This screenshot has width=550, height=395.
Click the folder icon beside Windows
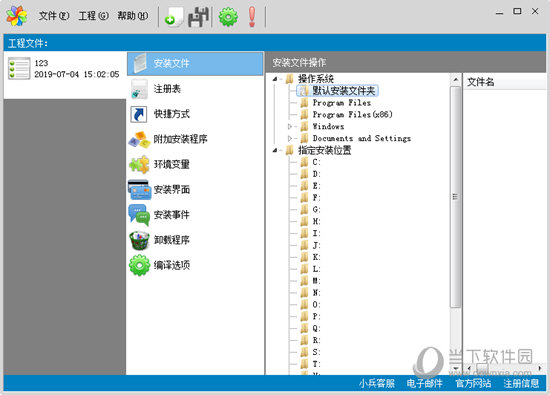click(x=304, y=126)
